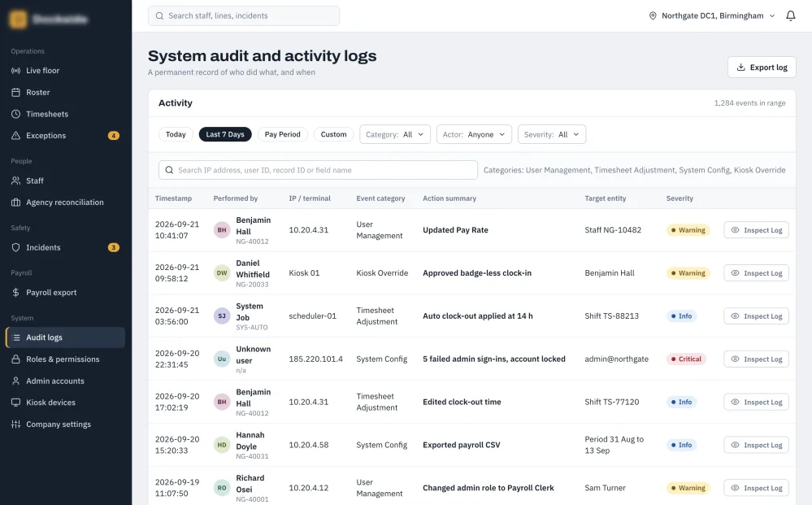
Task: Click the Kiosk 01 terminal cell
Action: coord(304,273)
